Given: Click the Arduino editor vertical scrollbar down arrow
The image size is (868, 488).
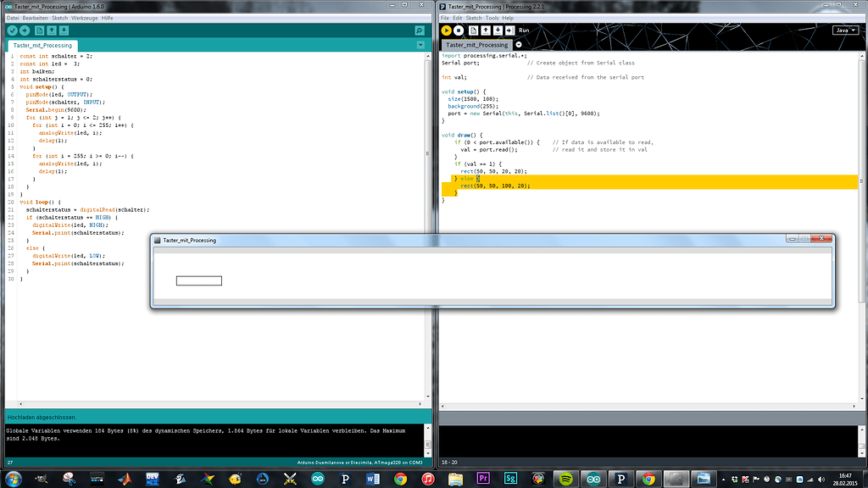Looking at the screenshot, I should pos(428,396).
